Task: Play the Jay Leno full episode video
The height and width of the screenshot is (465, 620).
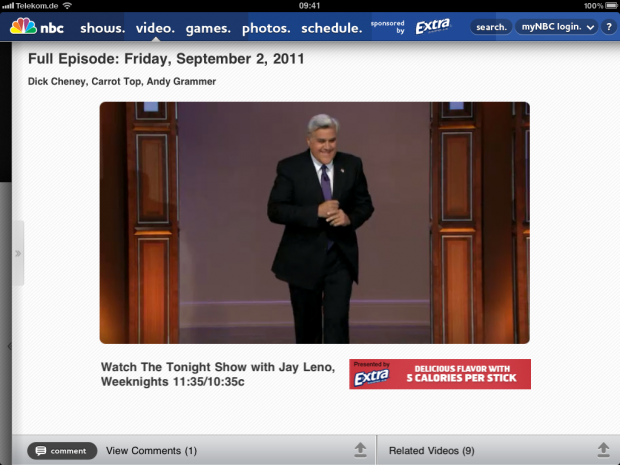Action: pyautogui.click(x=314, y=223)
